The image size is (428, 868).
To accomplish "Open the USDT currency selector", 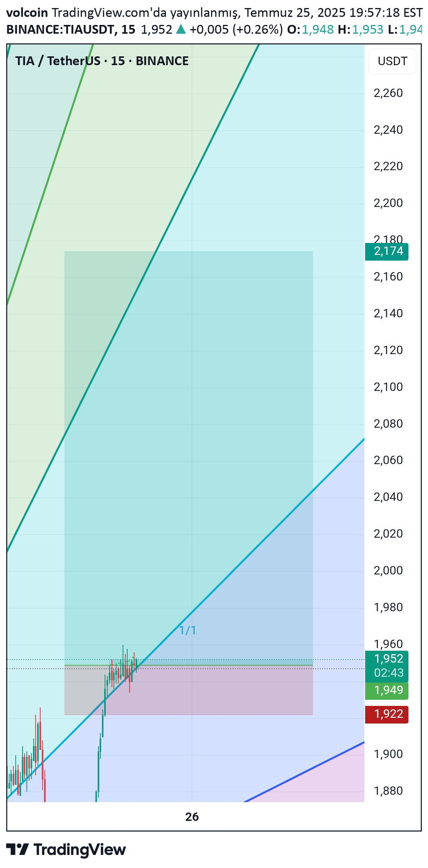I will tap(392, 61).
